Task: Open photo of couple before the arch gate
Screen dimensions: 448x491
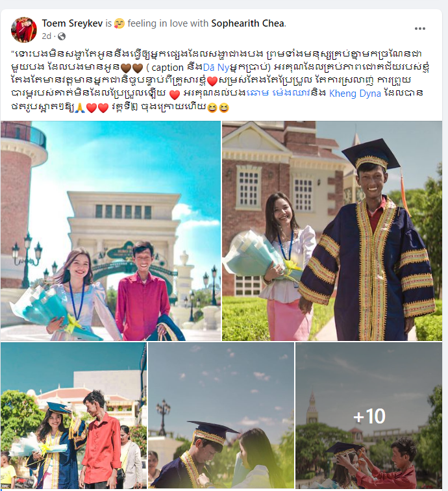Action: [110, 231]
